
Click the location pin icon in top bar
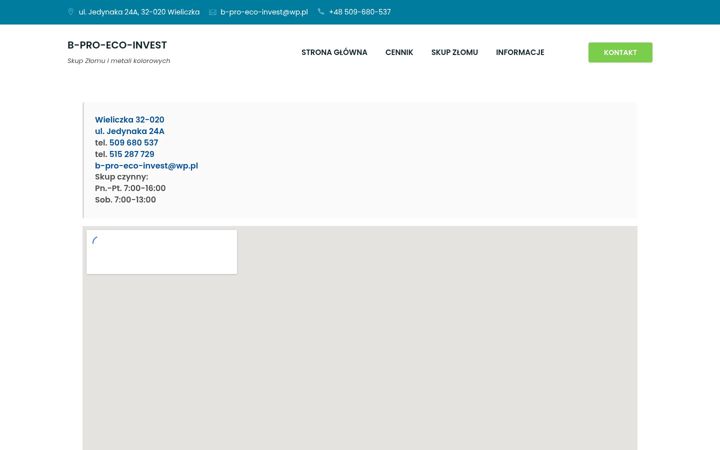[71, 12]
